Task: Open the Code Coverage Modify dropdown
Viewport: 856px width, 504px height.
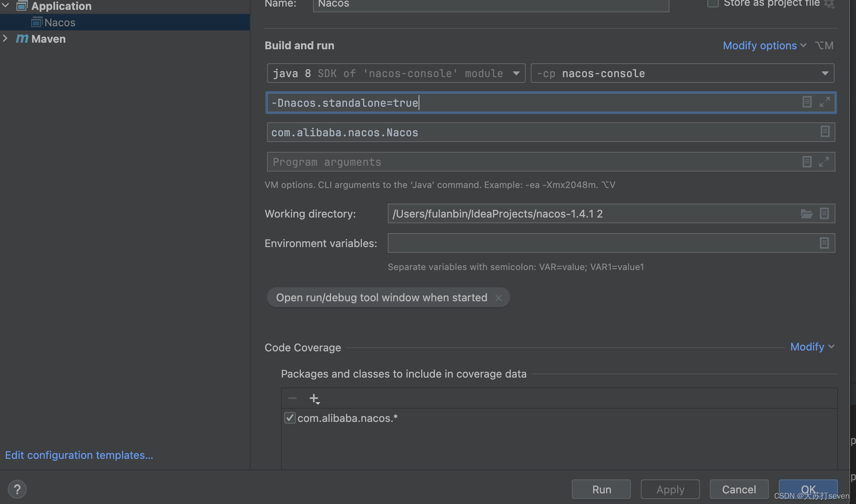Action: (x=812, y=347)
